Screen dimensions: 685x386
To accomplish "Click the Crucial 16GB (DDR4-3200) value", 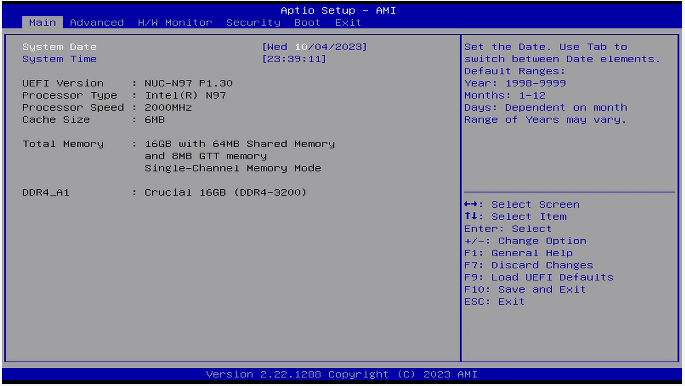I will 225,193.
